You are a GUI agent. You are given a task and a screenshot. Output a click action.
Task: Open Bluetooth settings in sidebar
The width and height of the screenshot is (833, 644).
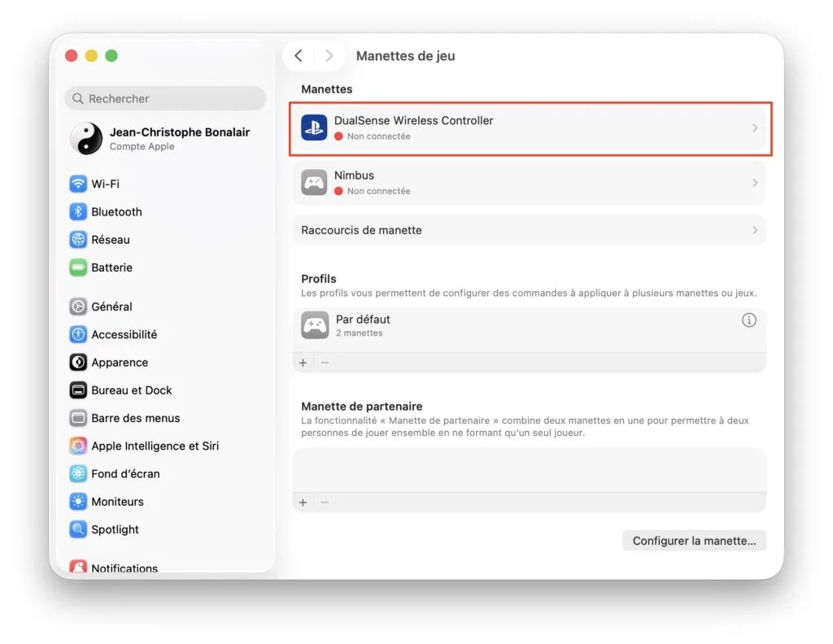pos(116,211)
